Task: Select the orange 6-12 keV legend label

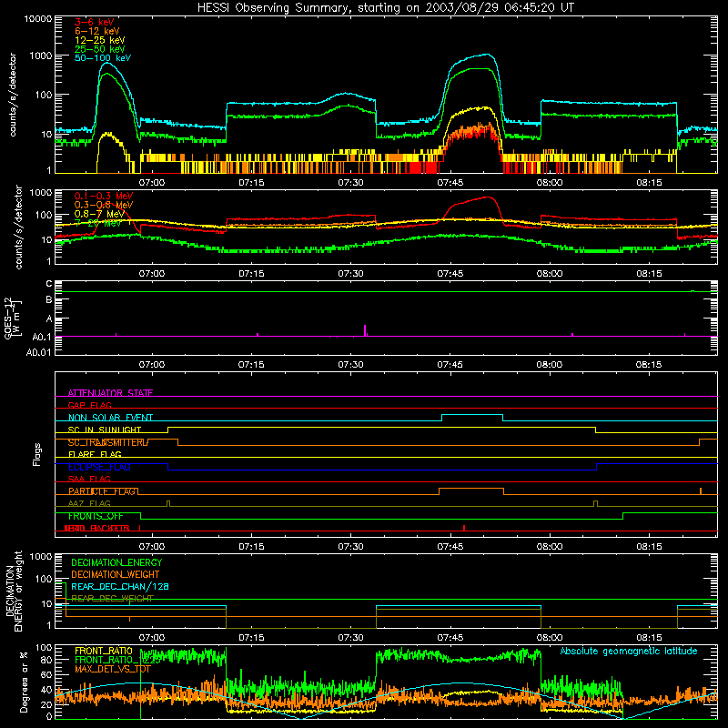Action: click(97, 31)
